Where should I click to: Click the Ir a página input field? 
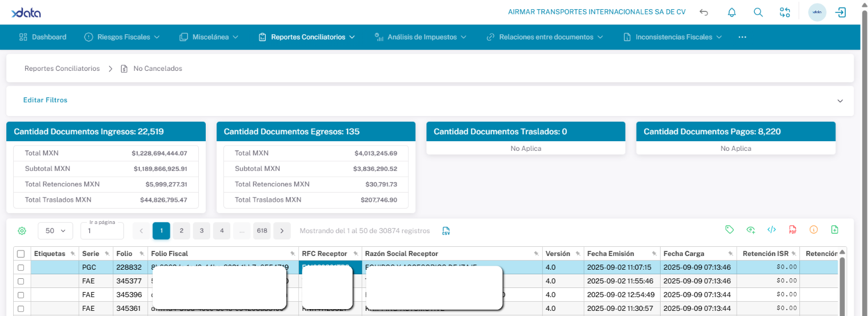coord(102,231)
